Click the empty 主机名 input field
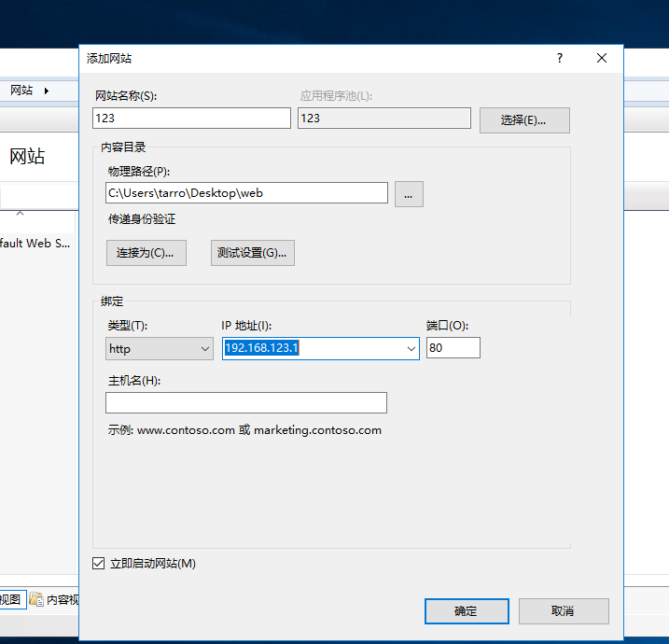Screen dimensions: 669x644 (246, 402)
